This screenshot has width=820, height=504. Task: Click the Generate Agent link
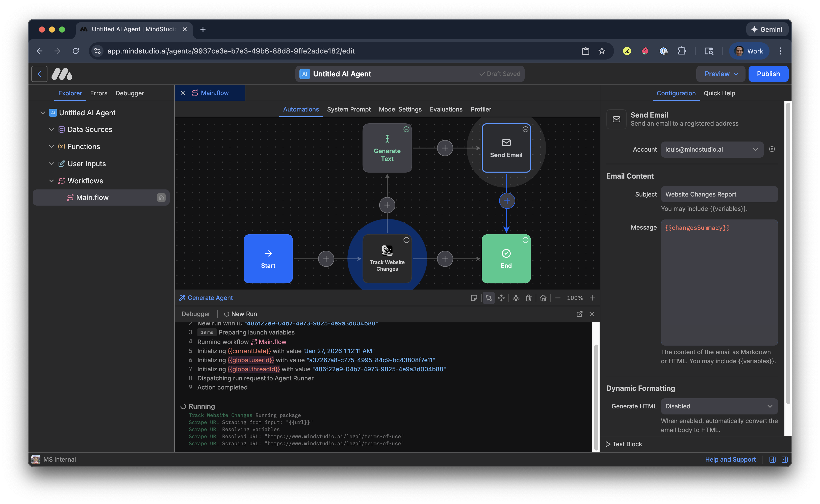tap(210, 298)
